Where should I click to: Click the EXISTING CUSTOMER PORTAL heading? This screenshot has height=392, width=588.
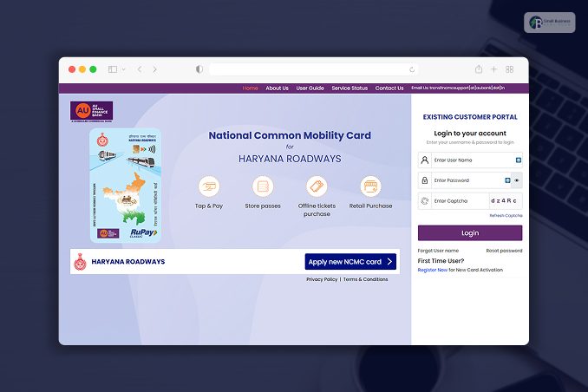pos(470,117)
